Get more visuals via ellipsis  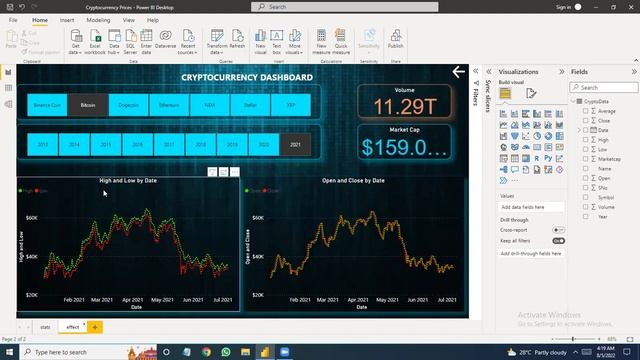tap(515, 180)
